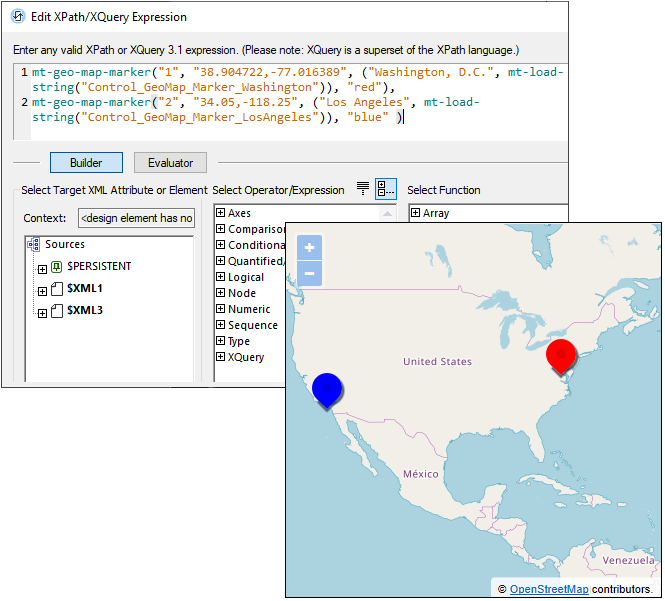Expand the XQuery expression group
The height and width of the screenshot is (601, 665).
point(221,357)
